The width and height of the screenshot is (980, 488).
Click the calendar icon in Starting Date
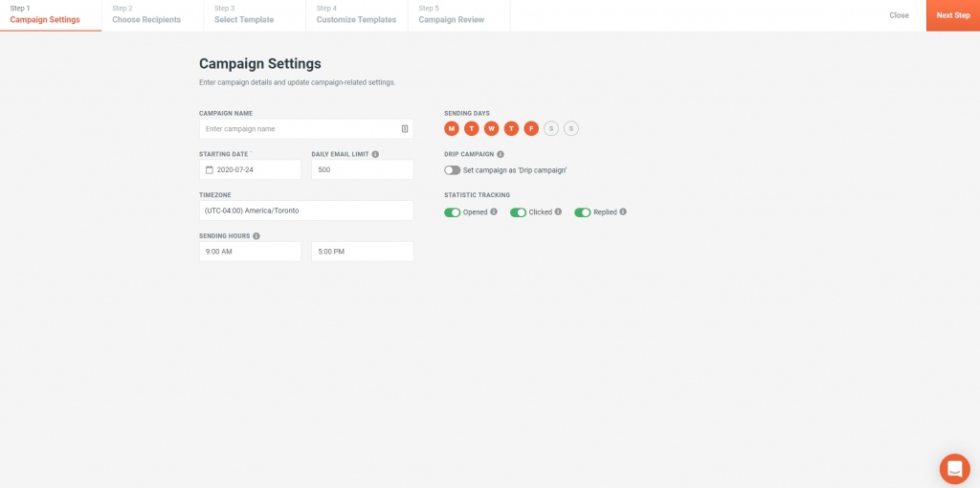pos(210,169)
